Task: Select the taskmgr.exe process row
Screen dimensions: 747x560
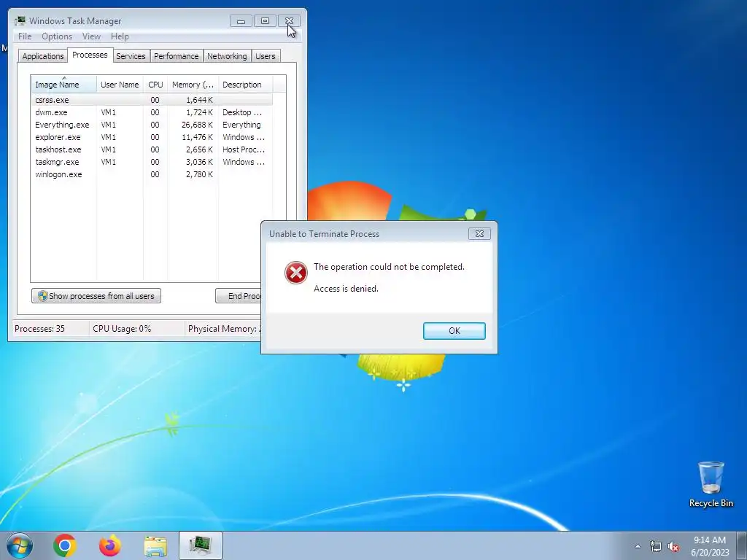Action: tap(152, 162)
